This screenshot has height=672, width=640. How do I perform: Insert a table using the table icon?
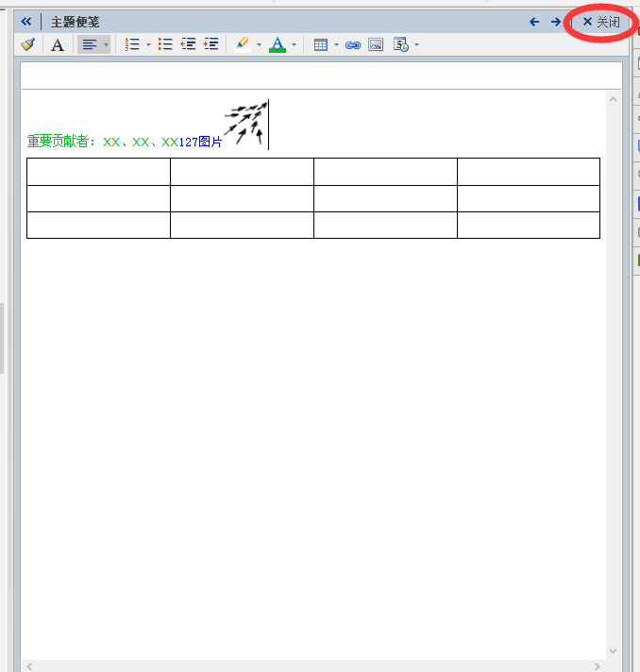click(x=321, y=44)
